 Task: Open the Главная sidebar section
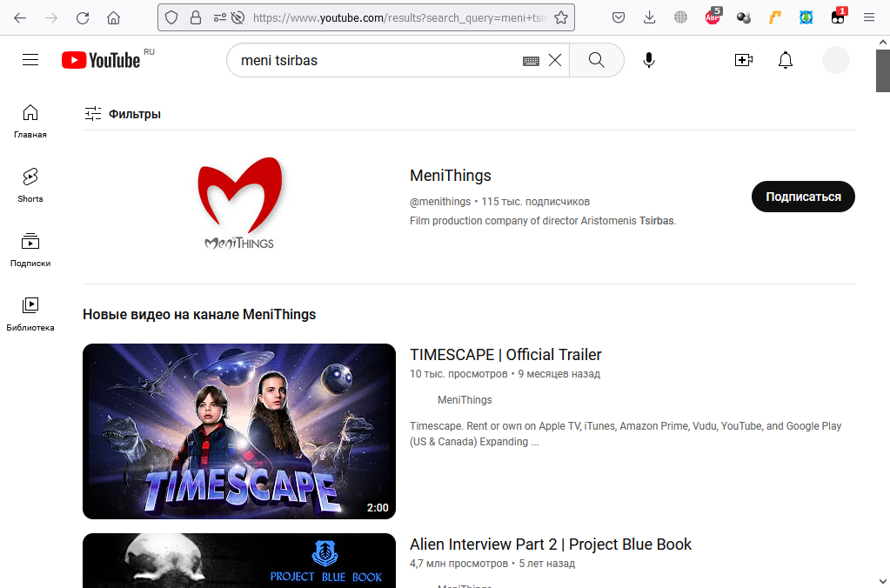[x=30, y=122]
